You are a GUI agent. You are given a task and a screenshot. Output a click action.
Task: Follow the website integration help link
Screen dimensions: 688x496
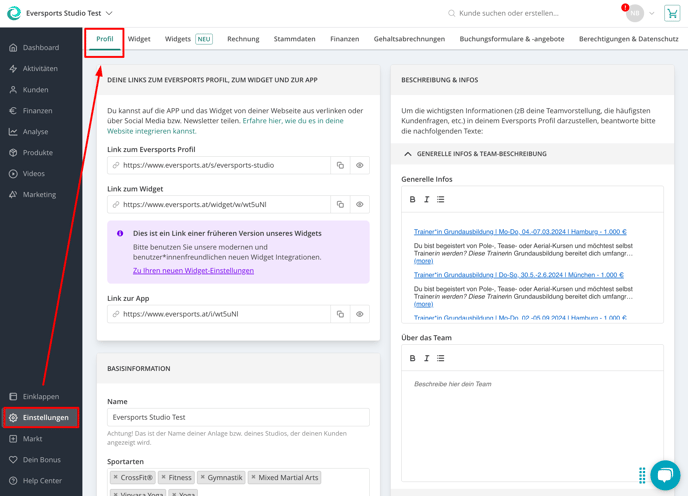tap(225, 126)
